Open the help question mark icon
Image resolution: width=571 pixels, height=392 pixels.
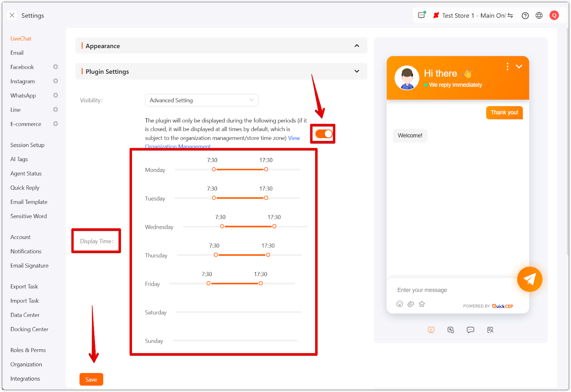click(525, 16)
